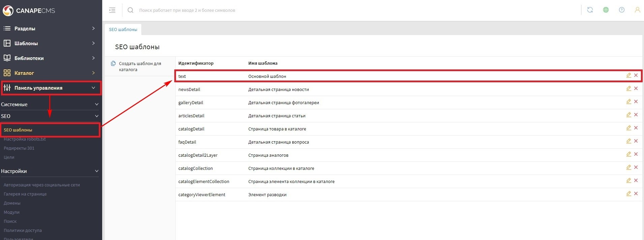This screenshot has height=240, width=644.
Task: Expand the Каталог sidebar menu
Action: coord(51,73)
